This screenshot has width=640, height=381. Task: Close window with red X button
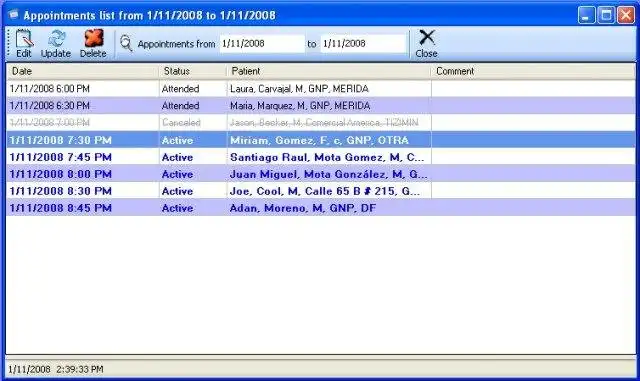[x=626, y=15]
